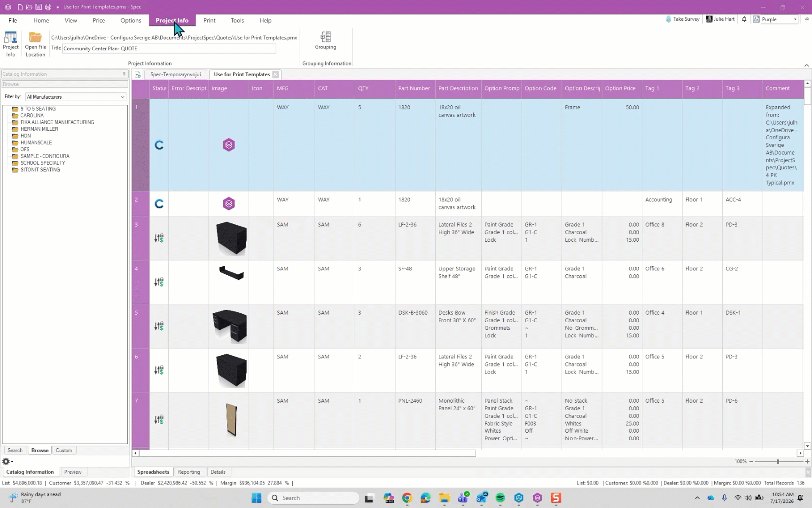The width and height of the screenshot is (812, 508).
Task: Open the quick access toolbar customize arrow
Action: 57,7
